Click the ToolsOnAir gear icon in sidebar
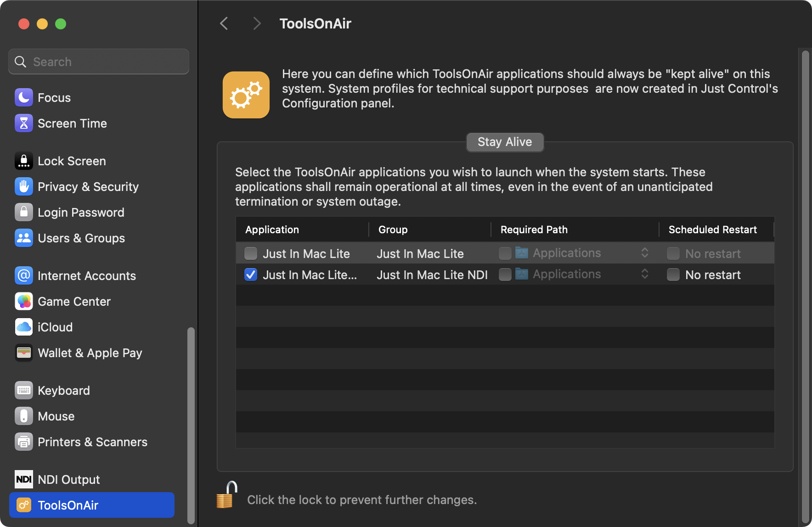 tap(24, 505)
